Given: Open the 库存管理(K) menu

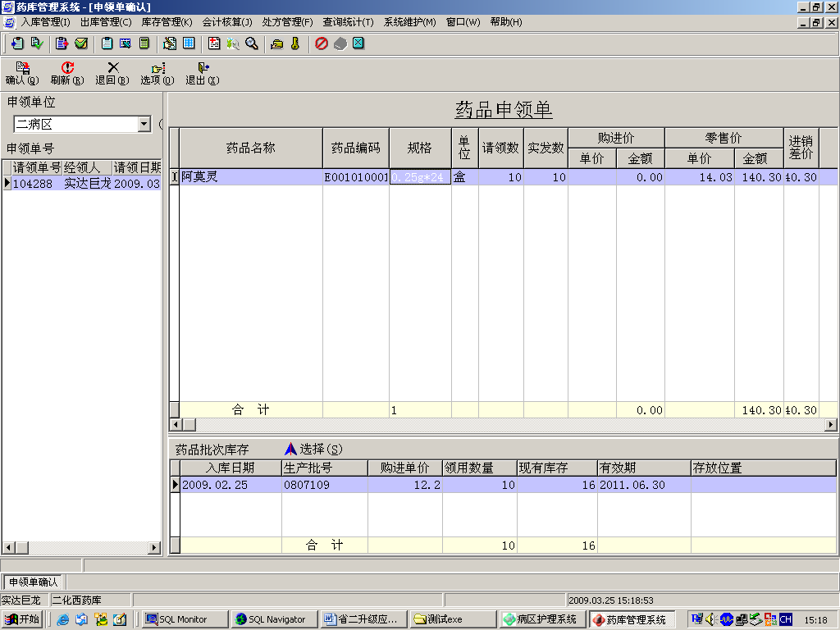Looking at the screenshot, I should pyautogui.click(x=167, y=22).
